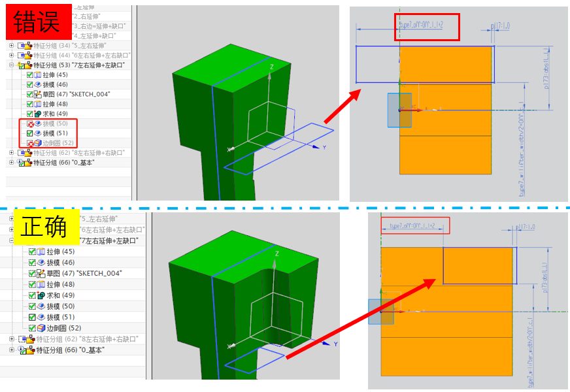
Task: Click the 边倒圆 (52) edge blend icon in lower tree
Action: point(41,328)
